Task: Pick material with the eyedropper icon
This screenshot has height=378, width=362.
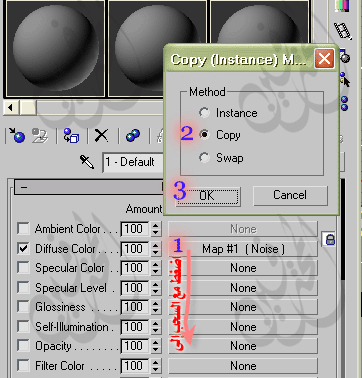Action: click(87, 162)
